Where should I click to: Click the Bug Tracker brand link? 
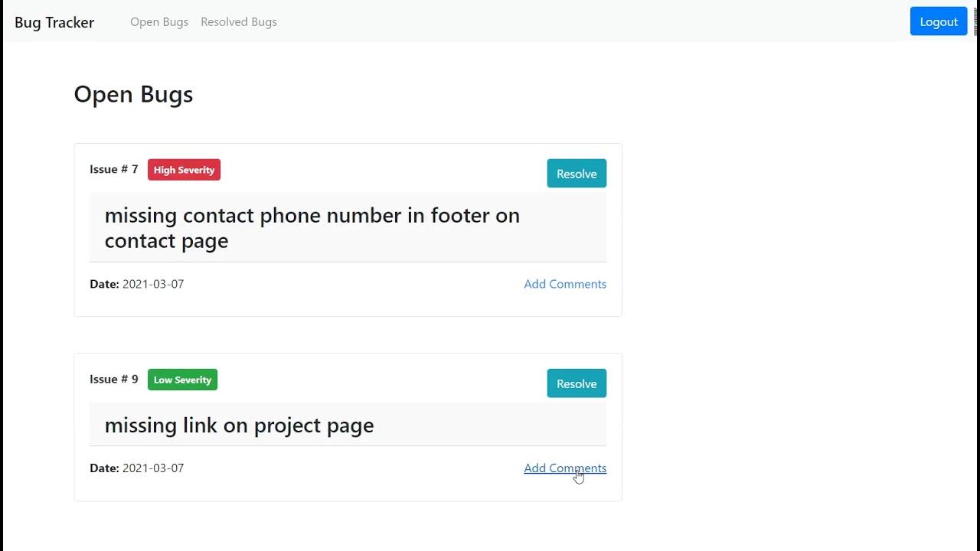54,22
